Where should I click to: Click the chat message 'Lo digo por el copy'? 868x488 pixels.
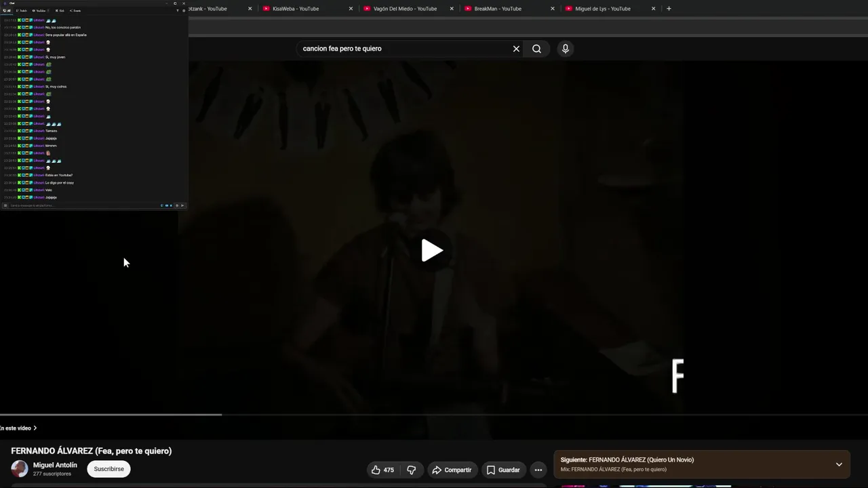(60, 182)
